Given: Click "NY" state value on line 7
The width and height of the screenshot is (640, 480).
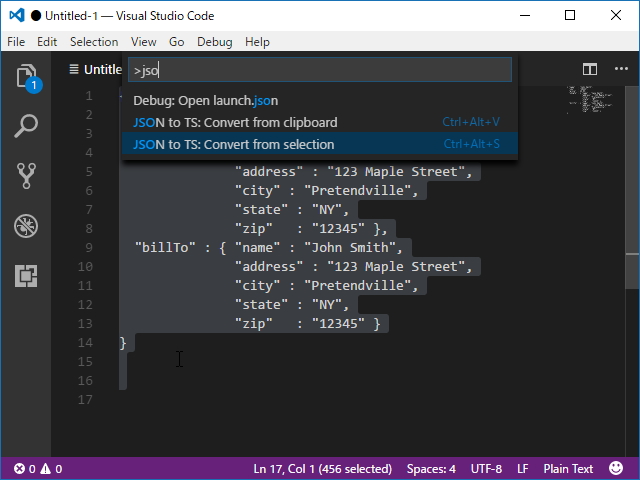Looking at the screenshot, I should pyautogui.click(x=327, y=210).
